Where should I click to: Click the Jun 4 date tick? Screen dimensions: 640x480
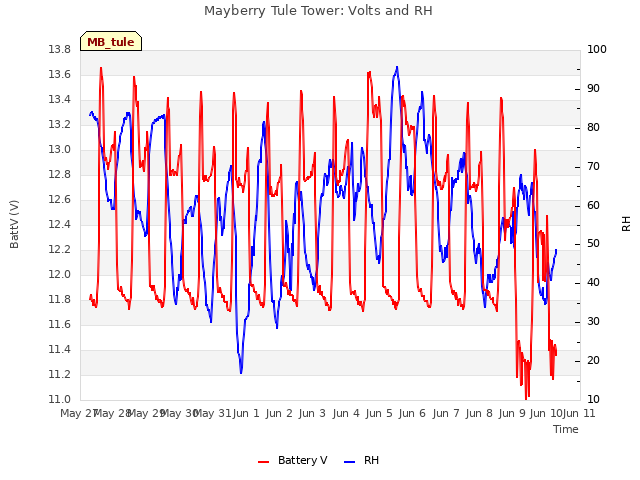point(346,414)
